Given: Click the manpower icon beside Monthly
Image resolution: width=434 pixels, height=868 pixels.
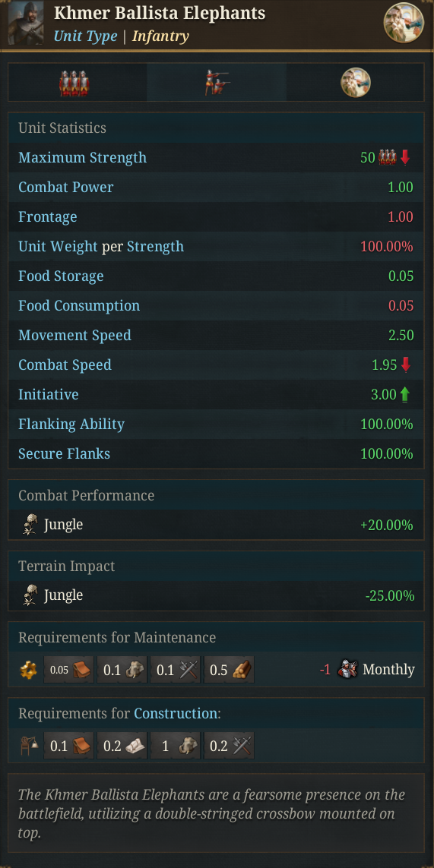Looking at the screenshot, I should coord(348,670).
